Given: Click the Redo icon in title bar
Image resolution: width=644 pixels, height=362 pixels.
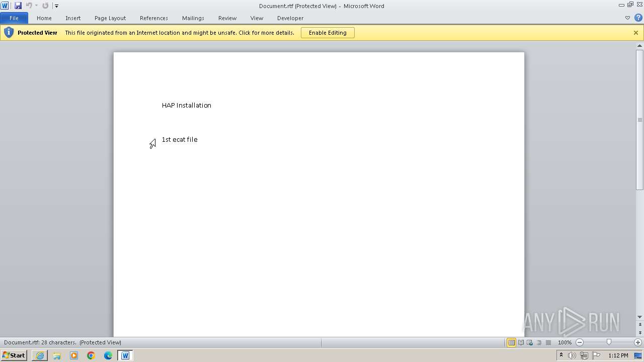Looking at the screenshot, I should pos(45,6).
